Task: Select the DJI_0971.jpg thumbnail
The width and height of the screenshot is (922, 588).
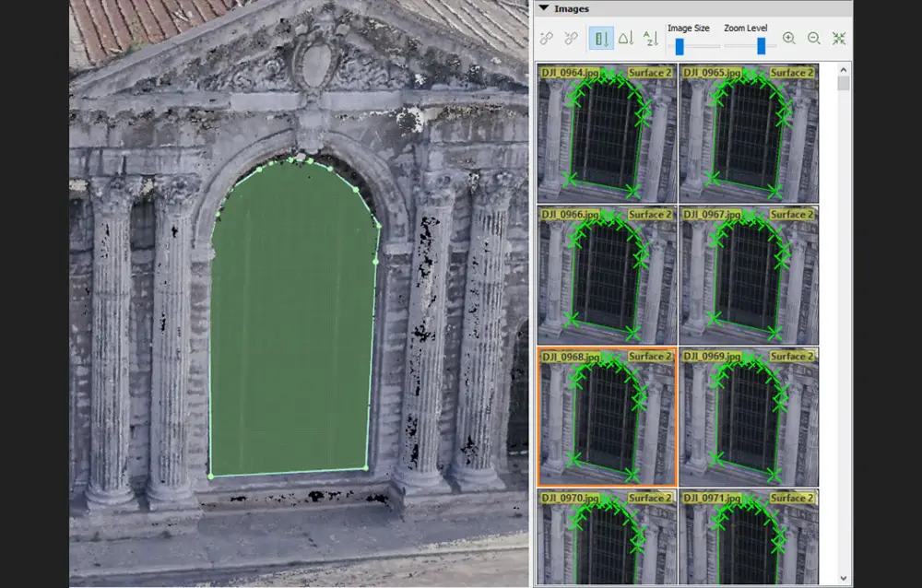Action: [x=749, y=536]
